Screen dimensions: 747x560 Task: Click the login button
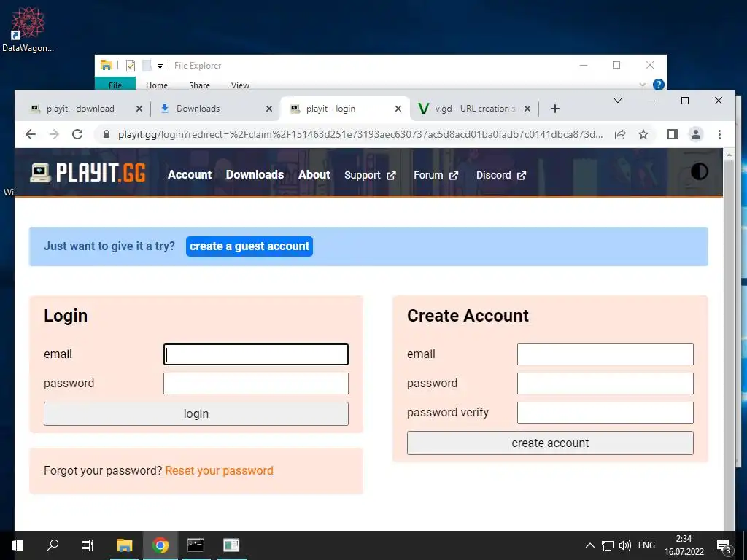(x=196, y=414)
